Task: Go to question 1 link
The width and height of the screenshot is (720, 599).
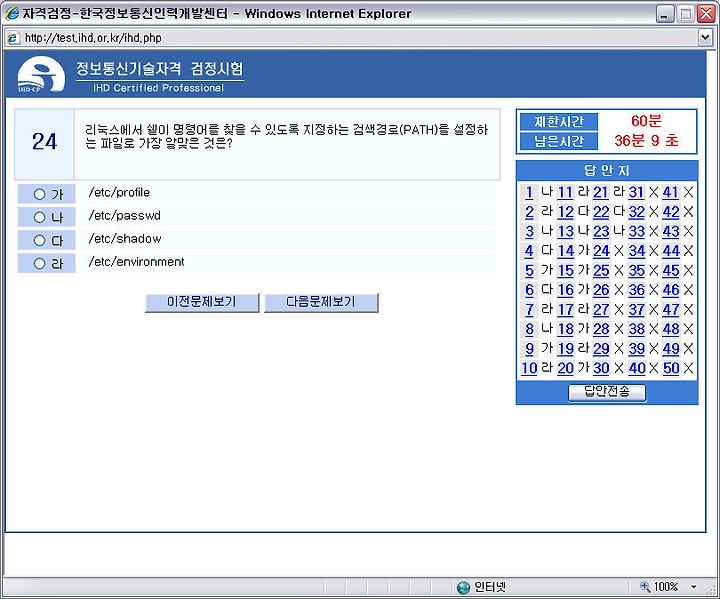Action: (x=529, y=192)
